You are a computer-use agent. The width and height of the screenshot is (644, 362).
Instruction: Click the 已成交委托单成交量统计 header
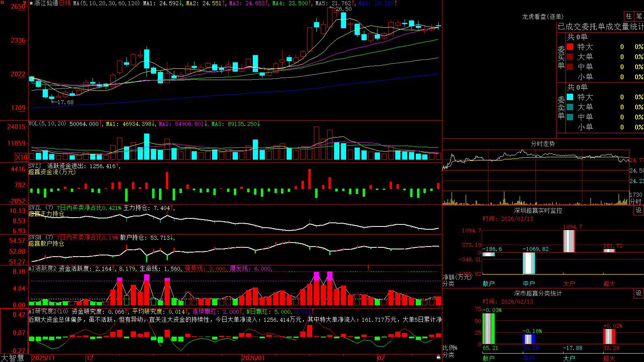tap(601, 27)
